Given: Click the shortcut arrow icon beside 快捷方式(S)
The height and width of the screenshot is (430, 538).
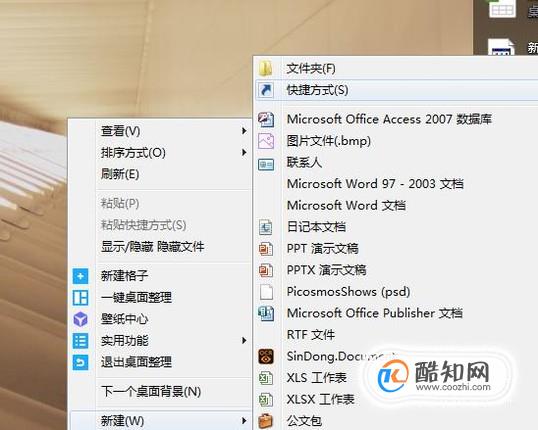Looking at the screenshot, I should 266,90.
